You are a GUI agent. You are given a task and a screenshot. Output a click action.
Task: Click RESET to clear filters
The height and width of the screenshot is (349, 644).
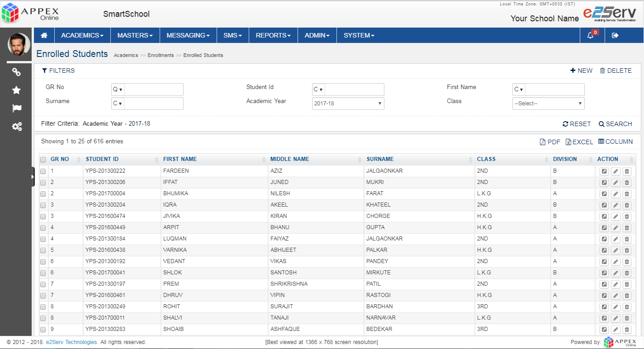click(577, 124)
